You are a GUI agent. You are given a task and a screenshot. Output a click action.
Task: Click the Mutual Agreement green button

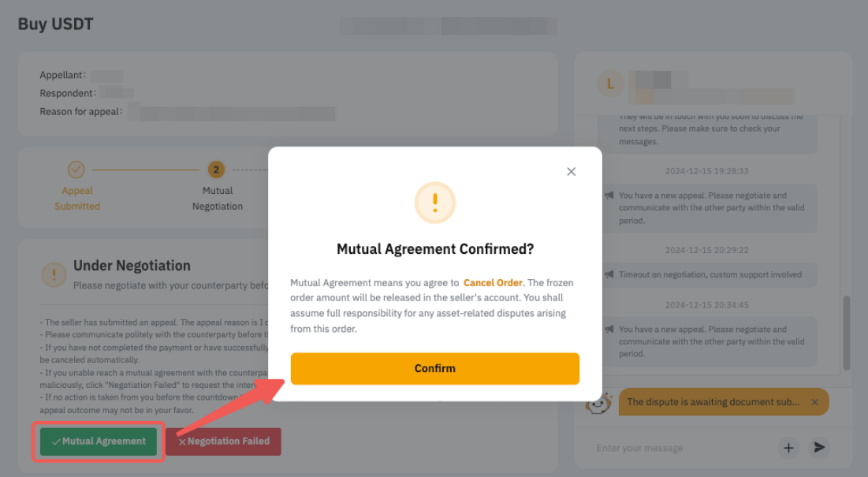click(x=99, y=441)
